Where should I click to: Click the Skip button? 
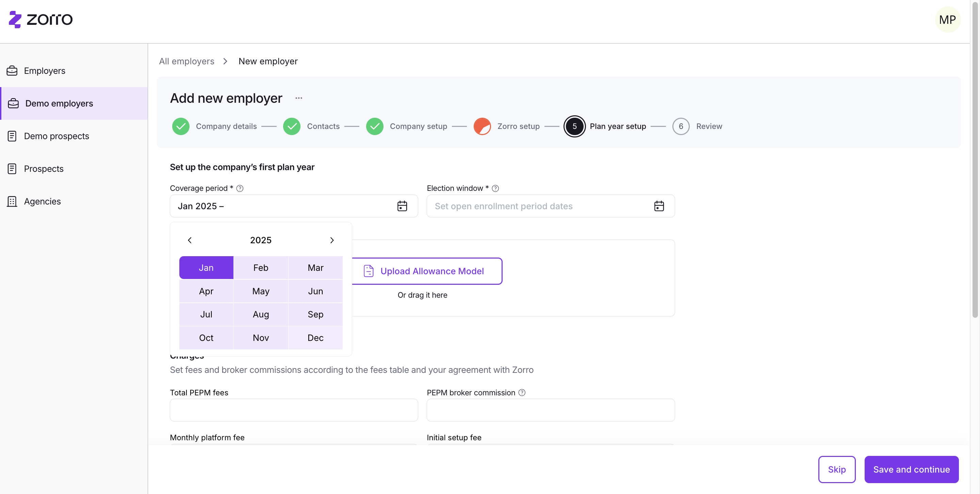coord(837,469)
